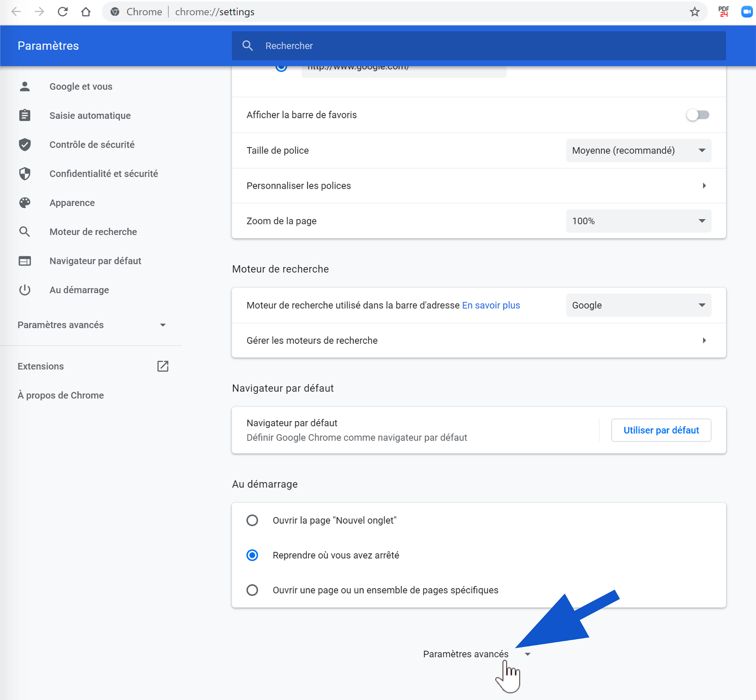The image size is (756, 700).
Task: Click the clipboard icon beside Saisie automatique
Action: pyautogui.click(x=25, y=115)
